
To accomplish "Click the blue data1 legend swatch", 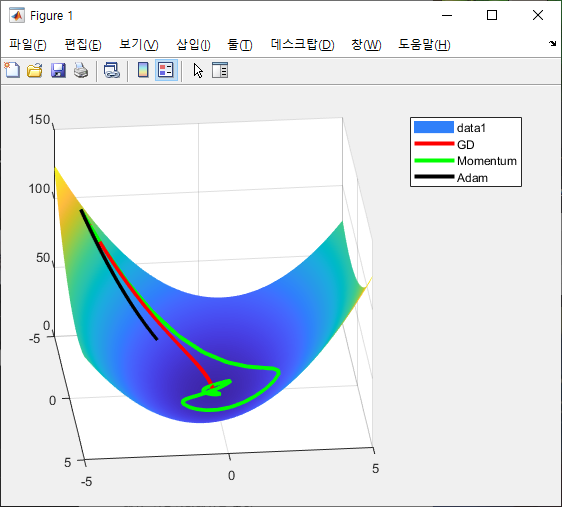I will click(434, 127).
